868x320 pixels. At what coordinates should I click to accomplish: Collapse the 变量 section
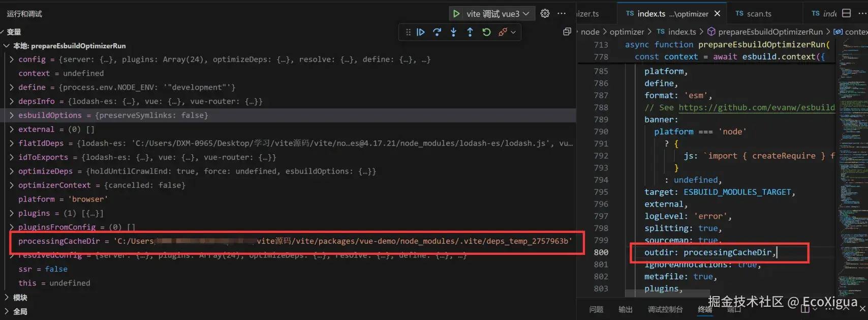tap(14, 32)
